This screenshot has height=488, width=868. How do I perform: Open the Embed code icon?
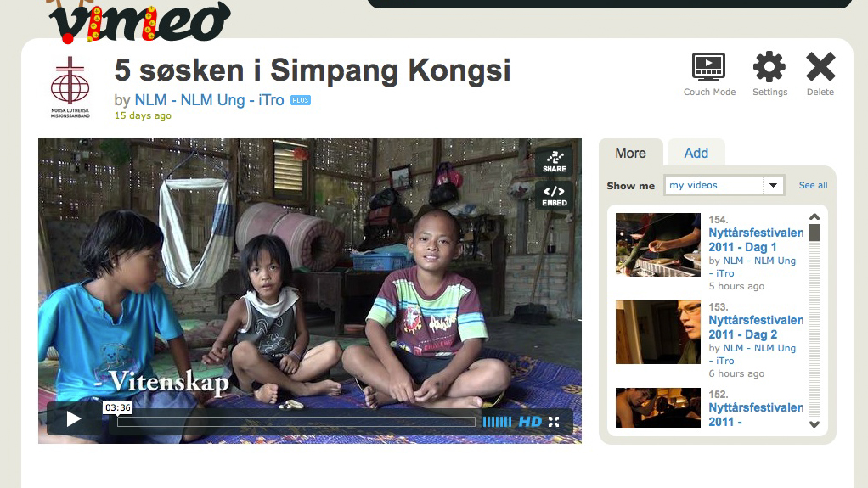tap(554, 196)
